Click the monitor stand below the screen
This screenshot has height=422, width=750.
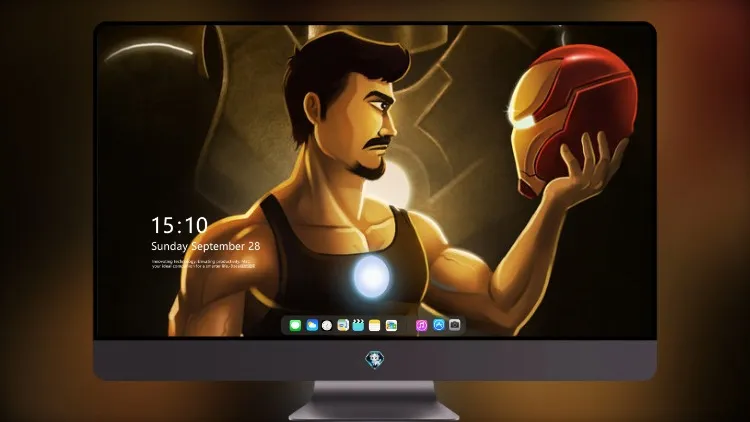click(x=374, y=400)
